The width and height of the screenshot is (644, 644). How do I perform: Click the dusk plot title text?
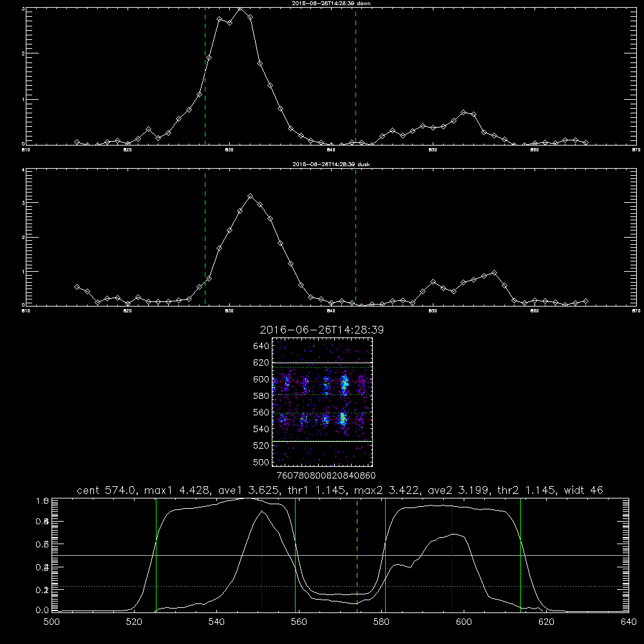pyautogui.click(x=331, y=164)
